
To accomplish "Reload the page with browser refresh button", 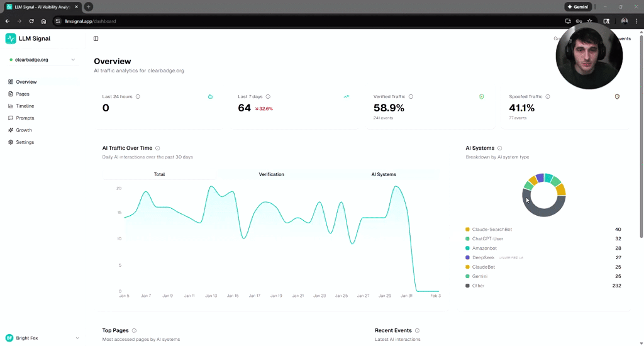I will pyautogui.click(x=31, y=21).
